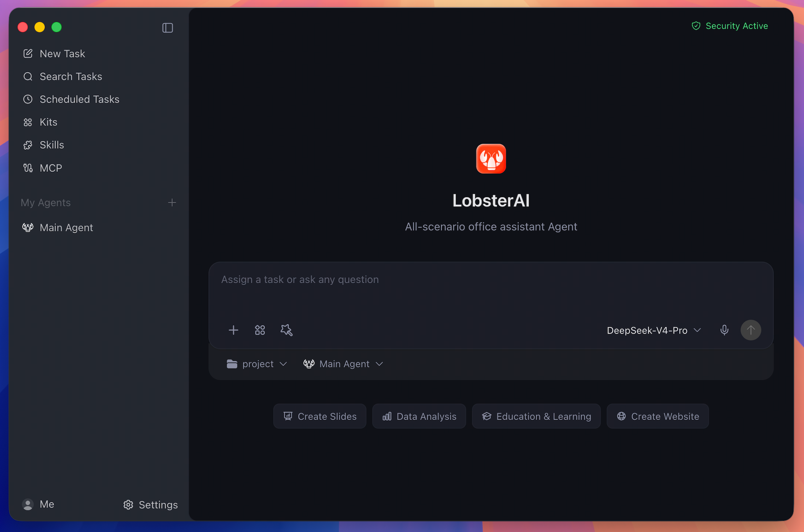Open Settings
804x532 pixels.
[151, 505]
